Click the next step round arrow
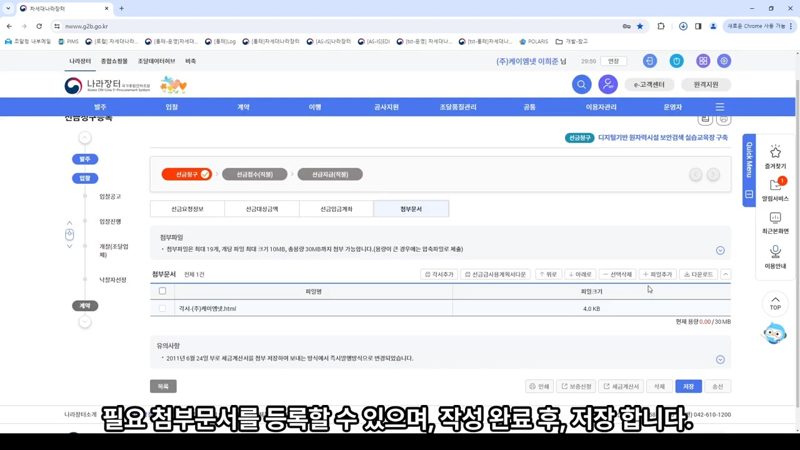 tap(713, 174)
